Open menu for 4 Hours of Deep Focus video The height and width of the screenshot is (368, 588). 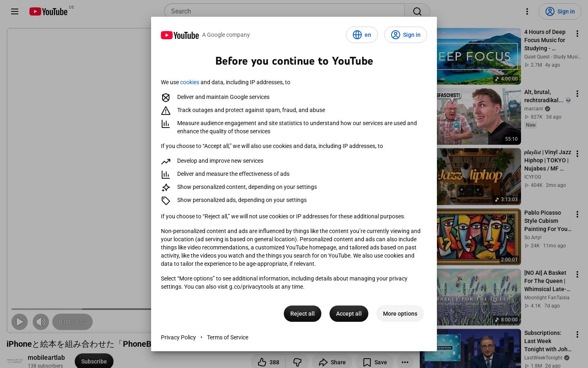point(577,34)
